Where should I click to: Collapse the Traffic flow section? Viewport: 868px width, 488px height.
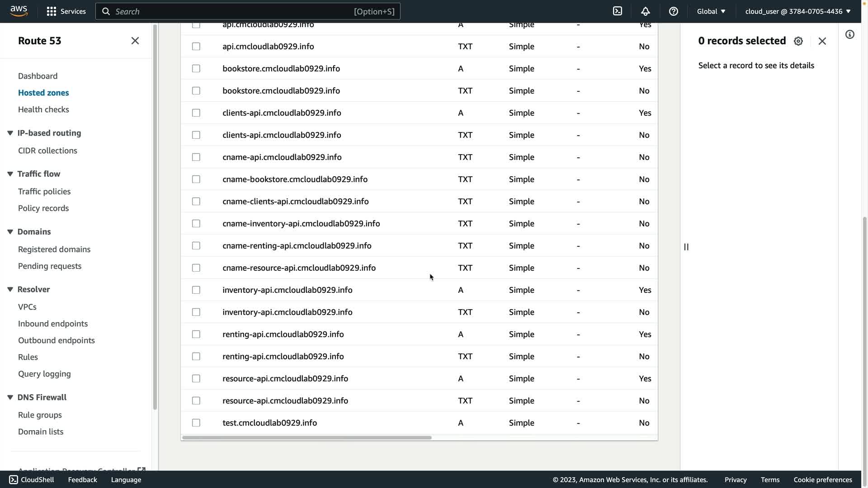click(x=10, y=174)
